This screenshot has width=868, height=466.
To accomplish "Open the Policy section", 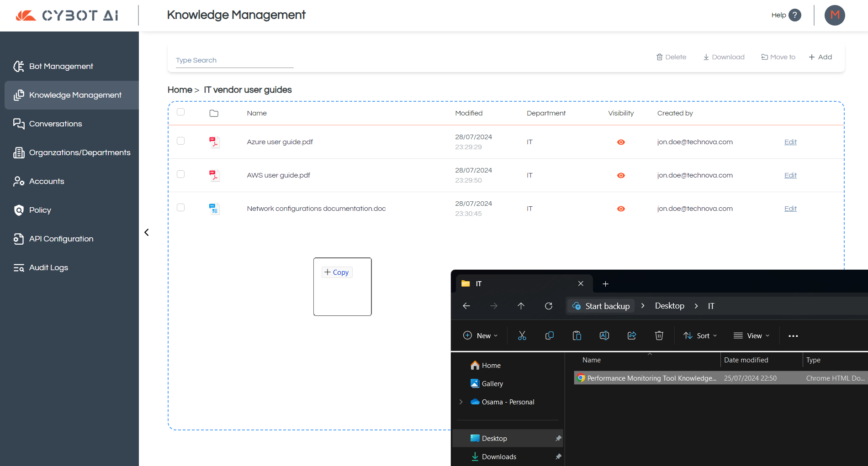I will (40, 210).
